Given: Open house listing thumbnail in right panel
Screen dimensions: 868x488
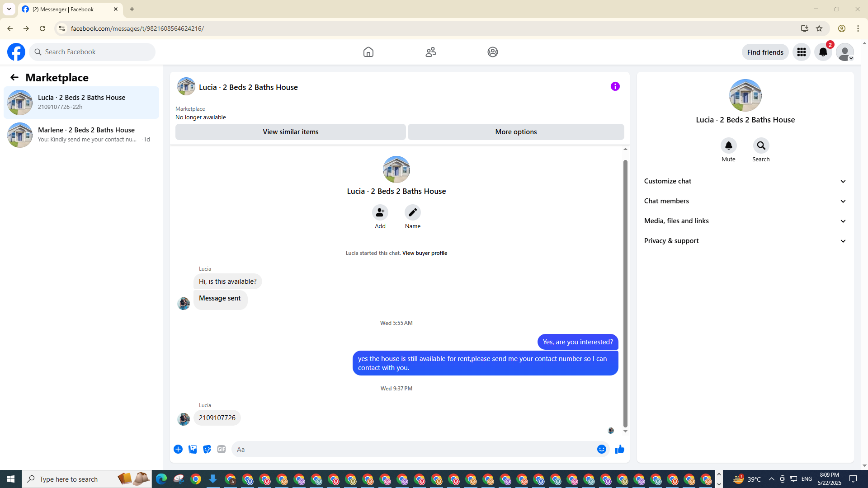Looking at the screenshot, I should tap(745, 95).
